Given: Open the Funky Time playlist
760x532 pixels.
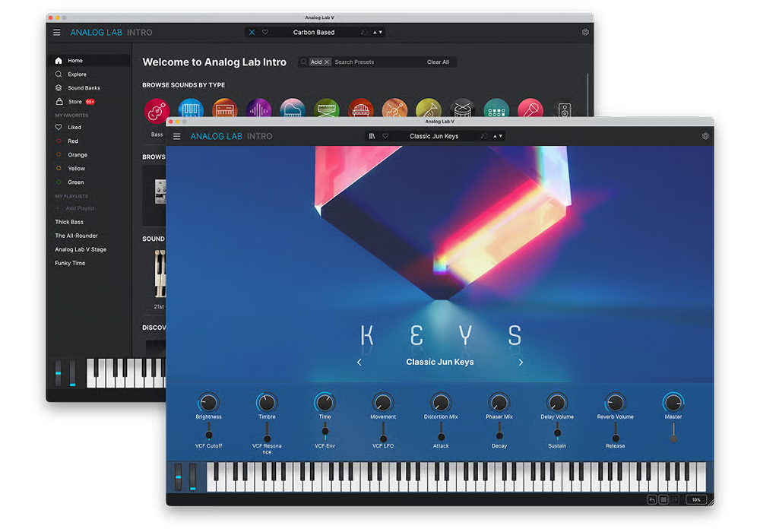Looking at the screenshot, I should [x=70, y=263].
